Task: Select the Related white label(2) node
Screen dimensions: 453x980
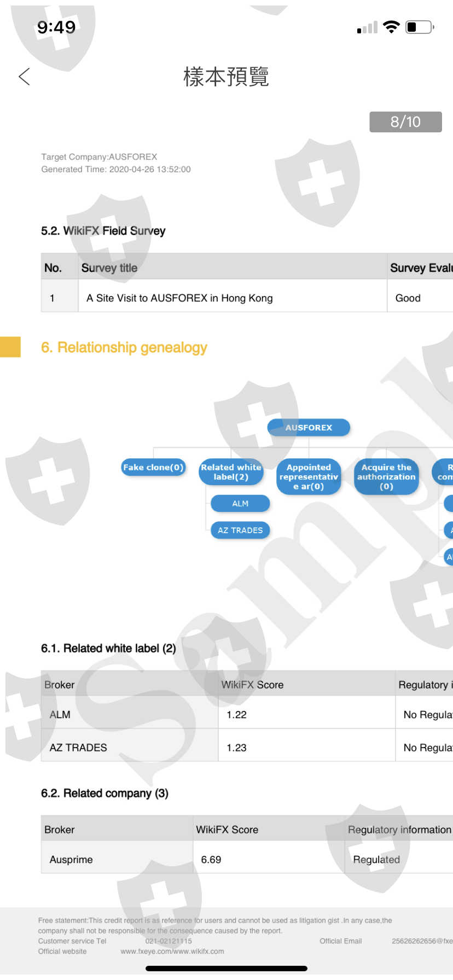Action: point(231,472)
